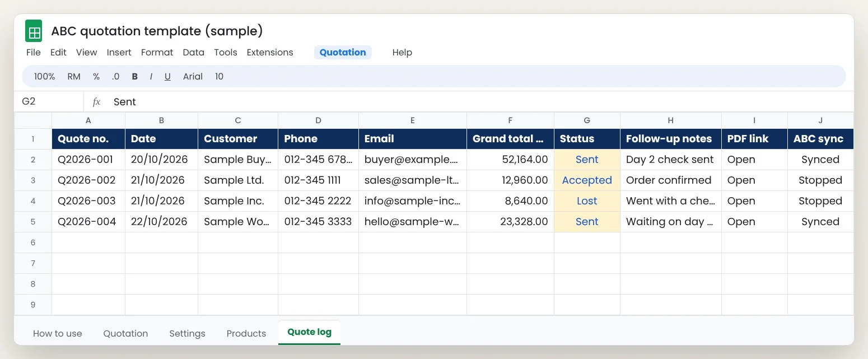Click the fx formula icon

[96, 101]
